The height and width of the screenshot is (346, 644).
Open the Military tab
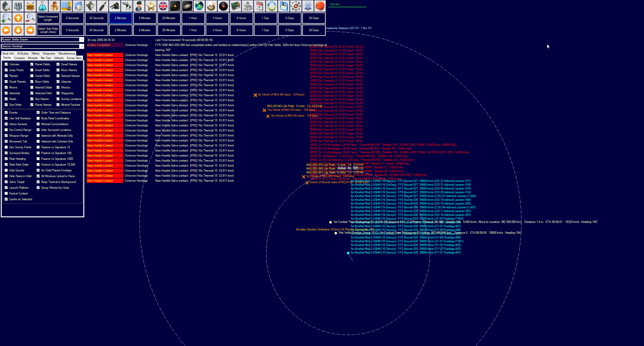coord(35,54)
